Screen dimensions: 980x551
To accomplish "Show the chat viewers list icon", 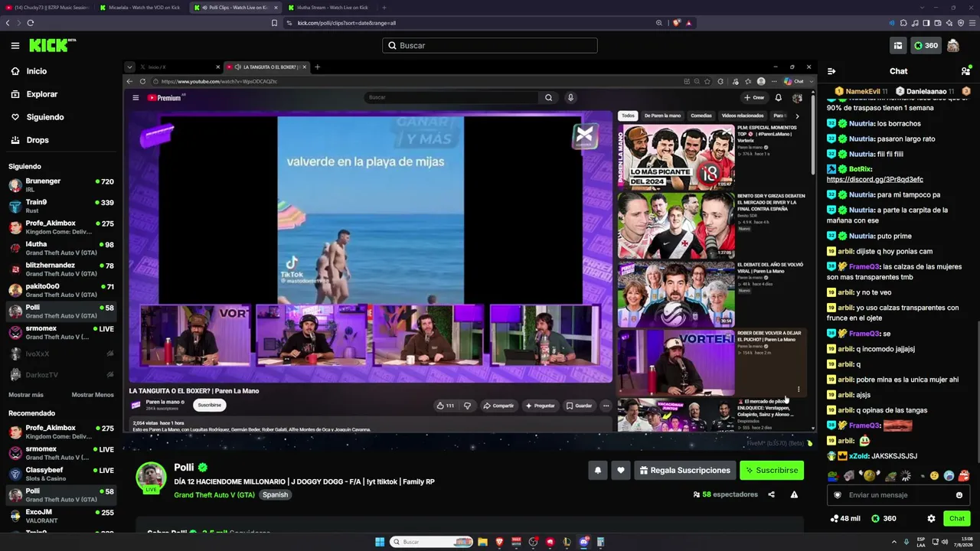I will [965, 71].
